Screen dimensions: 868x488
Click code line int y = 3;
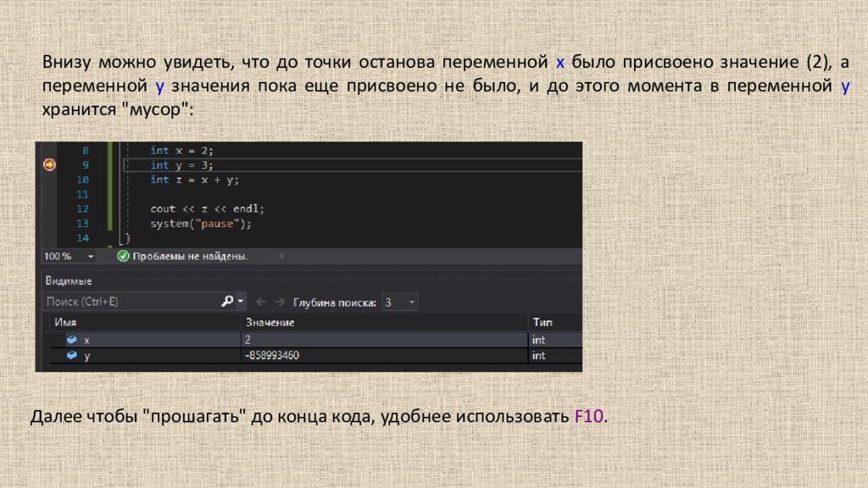pyautogui.click(x=181, y=165)
